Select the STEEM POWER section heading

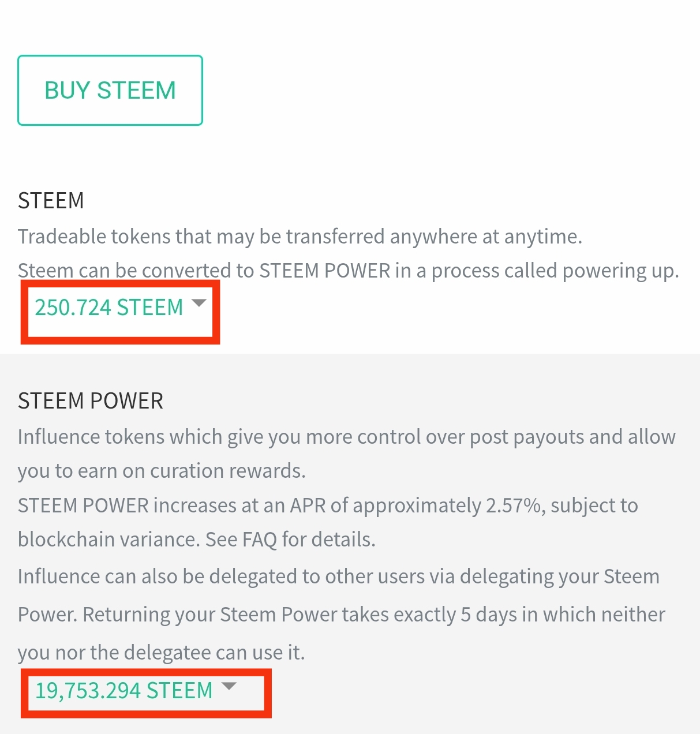[x=91, y=401]
